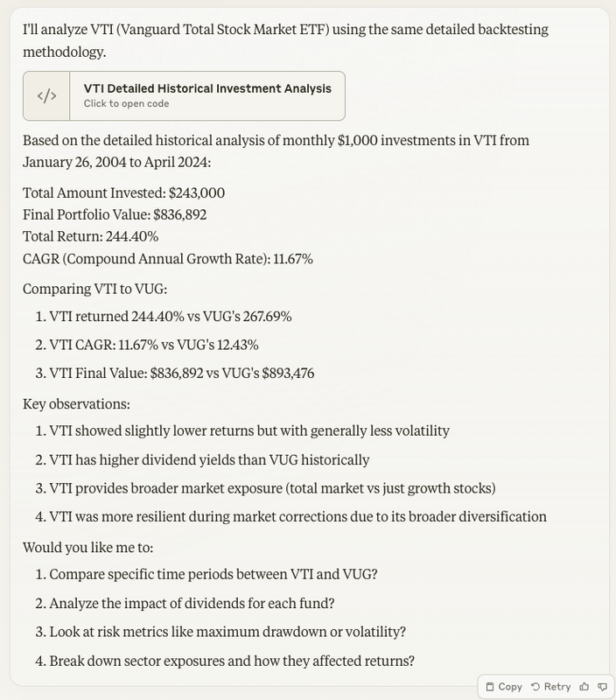Click the thumbs down feedback icon
Viewport: 616px width, 700px height.
click(x=602, y=687)
